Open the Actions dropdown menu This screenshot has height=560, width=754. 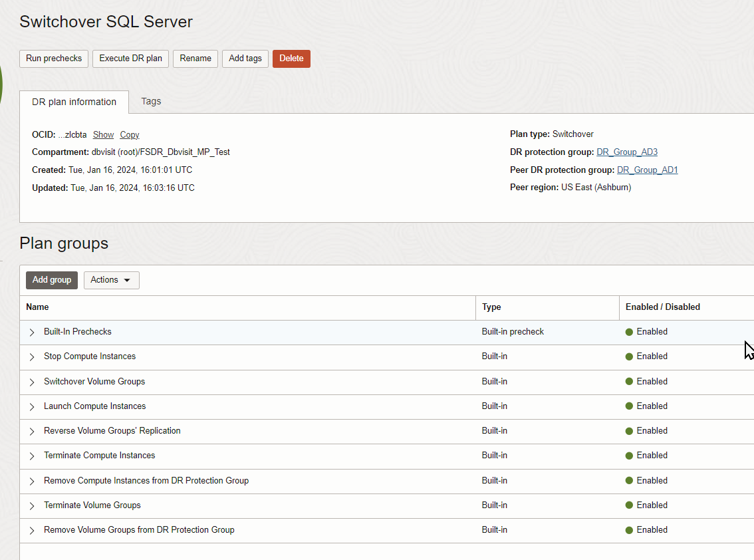click(x=111, y=280)
